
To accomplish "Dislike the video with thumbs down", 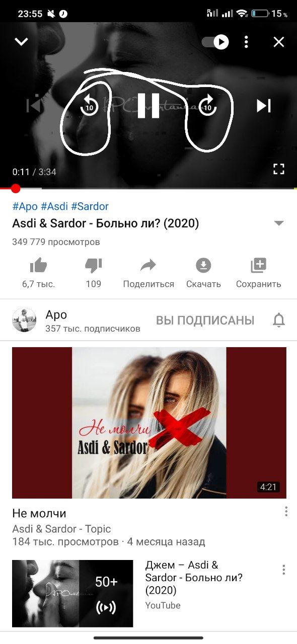I will coord(93,265).
